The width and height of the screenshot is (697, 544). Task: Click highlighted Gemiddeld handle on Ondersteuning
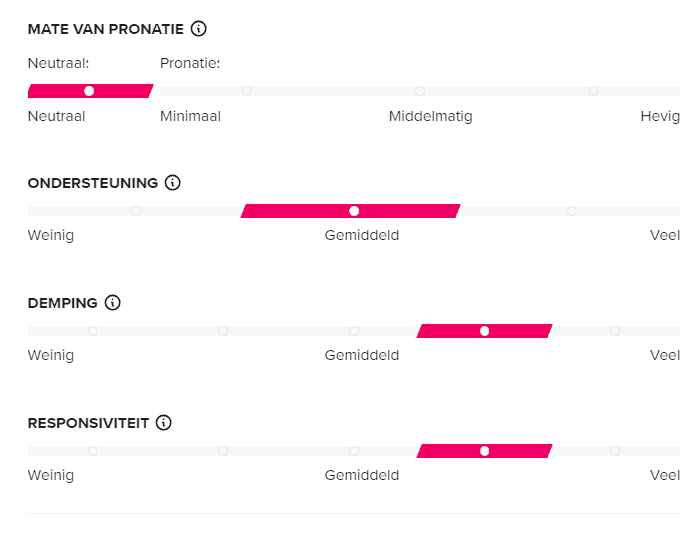(x=354, y=211)
